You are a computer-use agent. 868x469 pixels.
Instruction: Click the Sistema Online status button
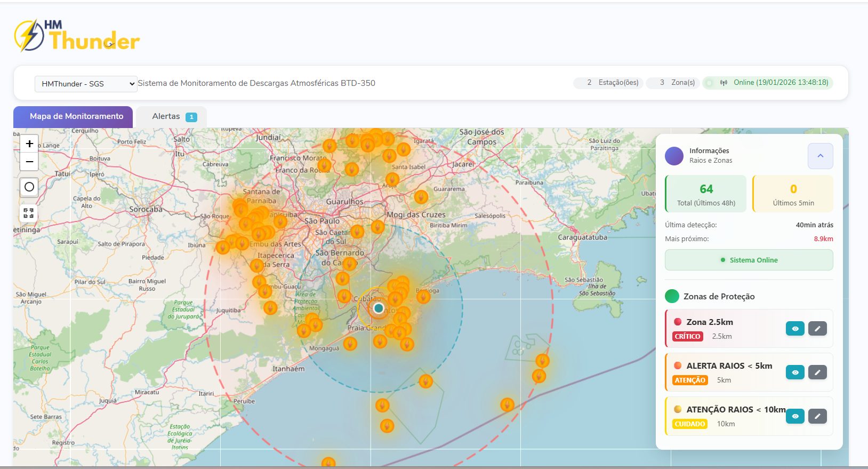[749, 260]
